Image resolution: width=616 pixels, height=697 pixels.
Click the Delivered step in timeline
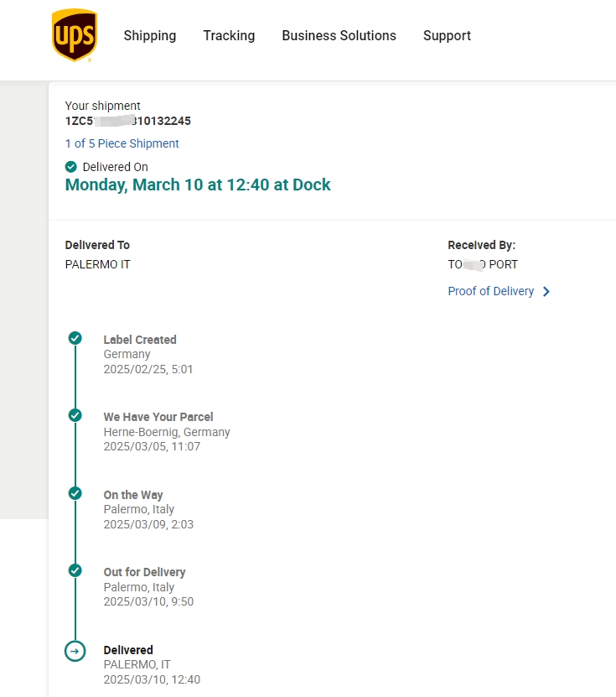[x=128, y=650]
